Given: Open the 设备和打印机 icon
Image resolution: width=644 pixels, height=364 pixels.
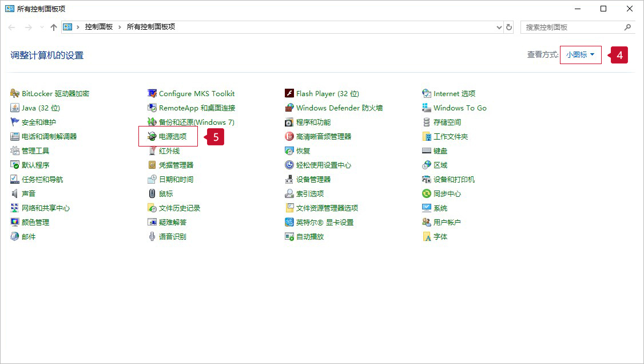Looking at the screenshot, I should pos(427,180).
